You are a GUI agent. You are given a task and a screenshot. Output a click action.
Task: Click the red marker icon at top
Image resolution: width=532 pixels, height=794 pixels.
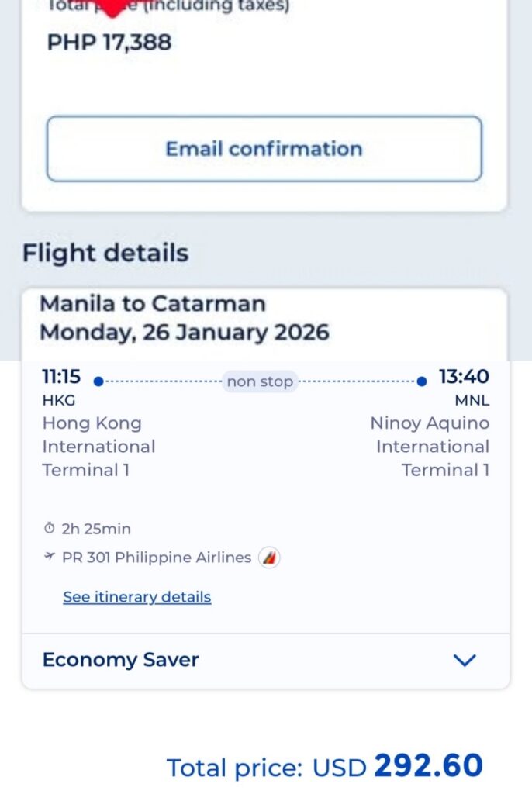pyautogui.click(x=113, y=8)
